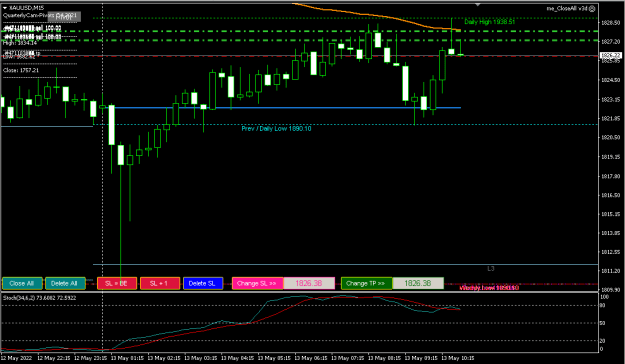Open the XAUUSD,M15 chart dropdown arrow

click(5, 8)
